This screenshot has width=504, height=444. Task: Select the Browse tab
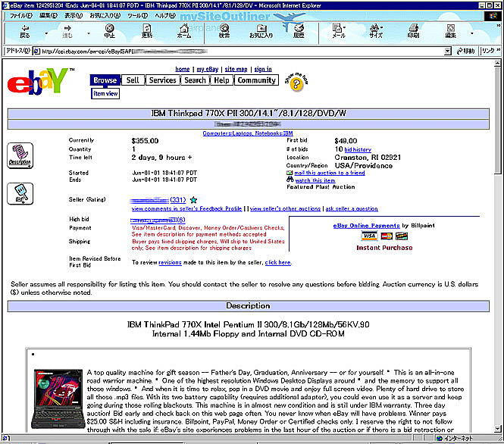pyautogui.click(x=105, y=80)
